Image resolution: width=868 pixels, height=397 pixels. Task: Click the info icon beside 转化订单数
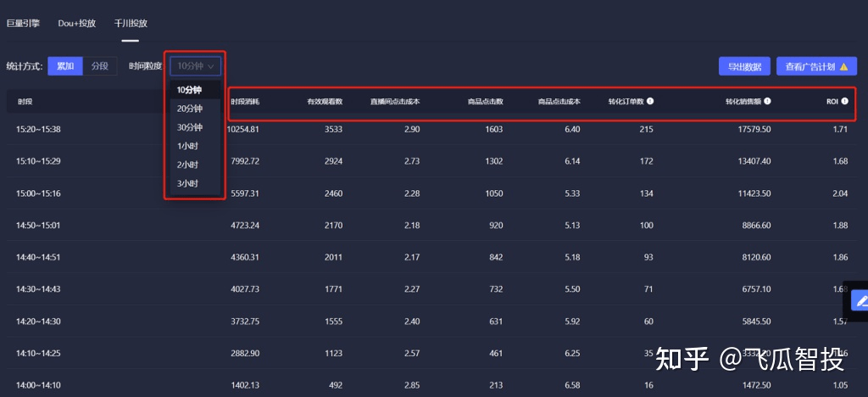click(x=650, y=101)
